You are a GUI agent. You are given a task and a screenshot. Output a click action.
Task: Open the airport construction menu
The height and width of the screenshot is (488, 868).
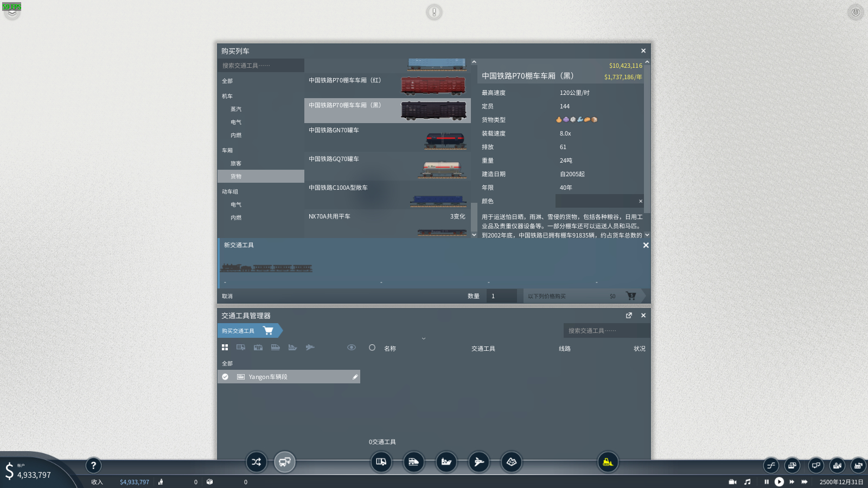coord(479,462)
